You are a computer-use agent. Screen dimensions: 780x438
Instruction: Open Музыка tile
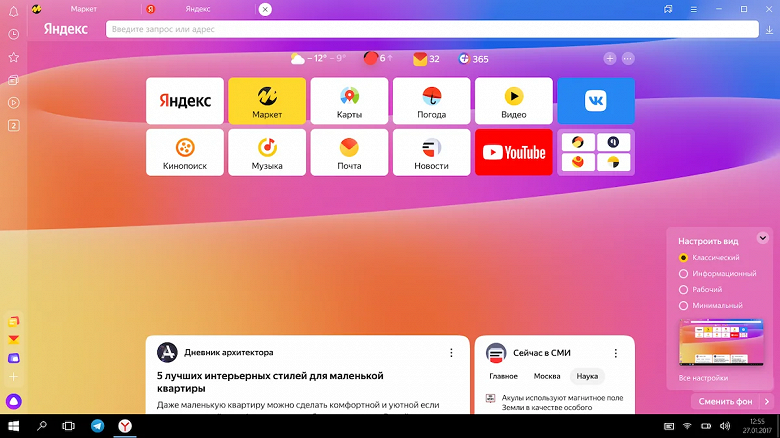click(x=267, y=152)
